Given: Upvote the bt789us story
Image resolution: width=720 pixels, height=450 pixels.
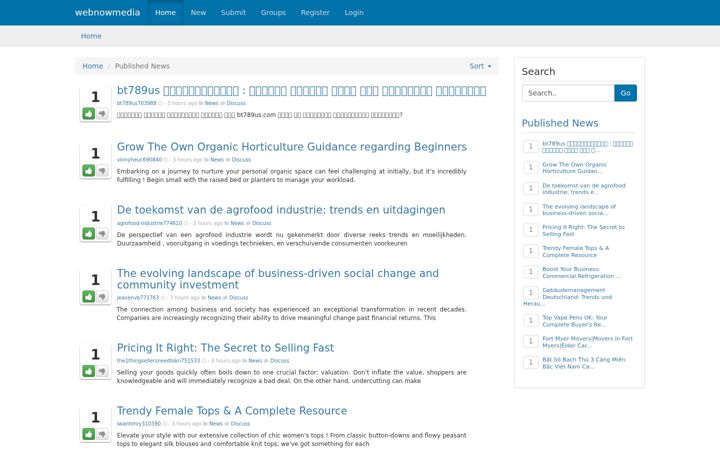Looking at the screenshot, I should (89, 113).
